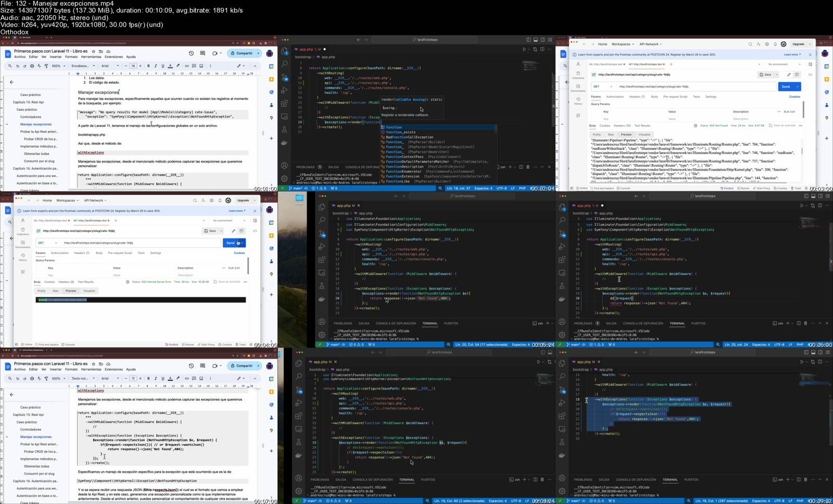Click Learn more link in 00:03:00 Postman banner
This screenshot has height=504, width=833.
coord(791,54)
